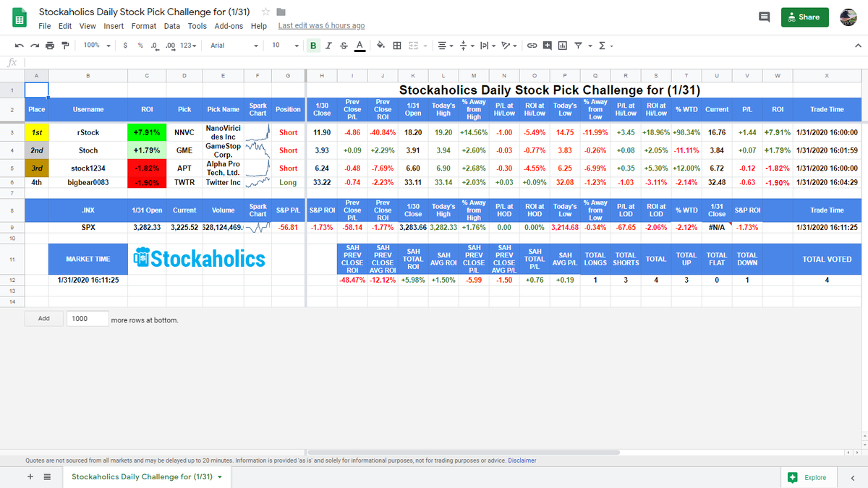Star the document
The image size is (868, 488).
[265, 12]
